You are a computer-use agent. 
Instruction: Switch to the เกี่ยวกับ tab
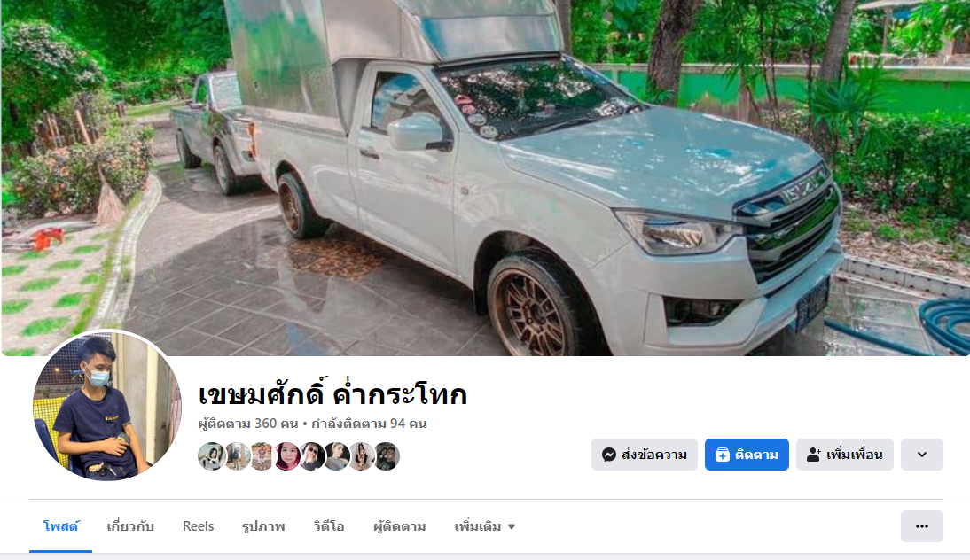[x=130, y=526]
